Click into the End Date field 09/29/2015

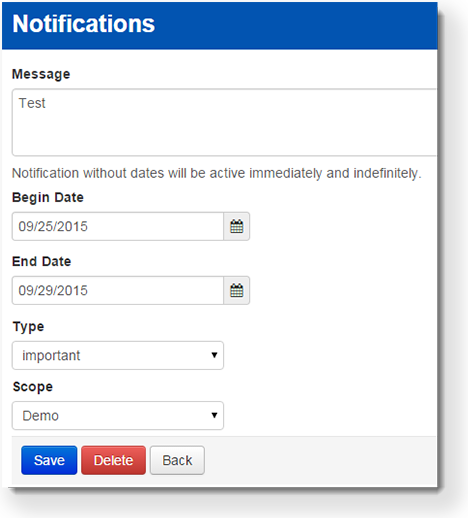[x=118, y=290]
